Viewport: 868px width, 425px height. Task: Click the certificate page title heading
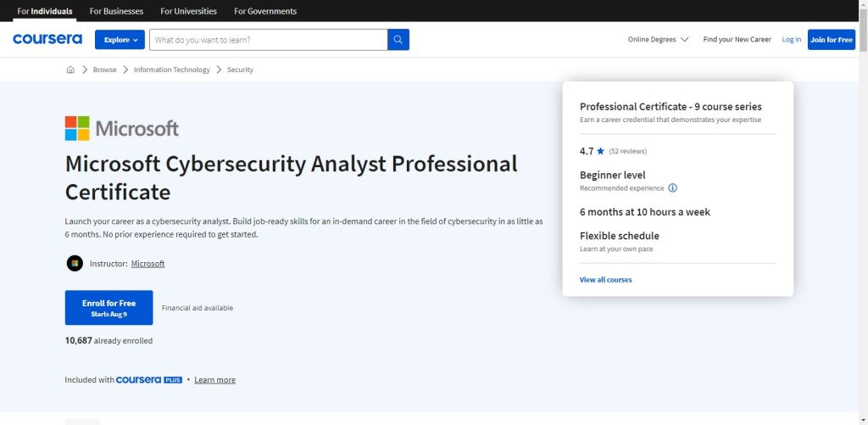tap(292, 178)
